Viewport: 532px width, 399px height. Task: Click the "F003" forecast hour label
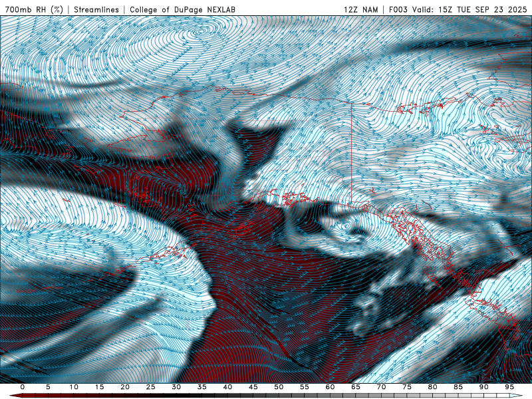(399, 9)
